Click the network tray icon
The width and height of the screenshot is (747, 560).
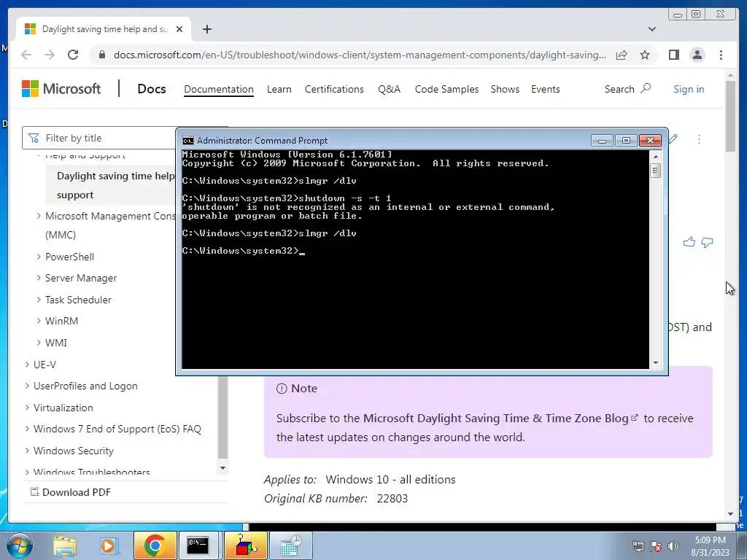click(638, 546)
